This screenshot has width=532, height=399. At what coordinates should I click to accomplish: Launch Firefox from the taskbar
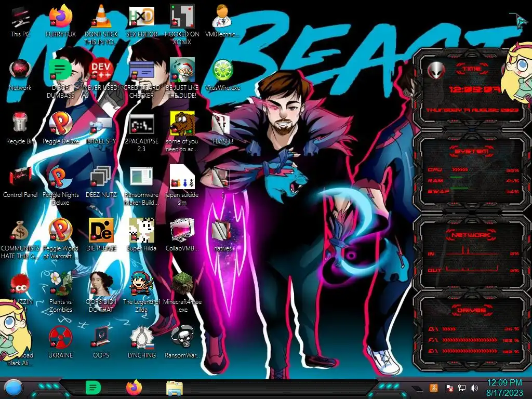tap(134, 388)
